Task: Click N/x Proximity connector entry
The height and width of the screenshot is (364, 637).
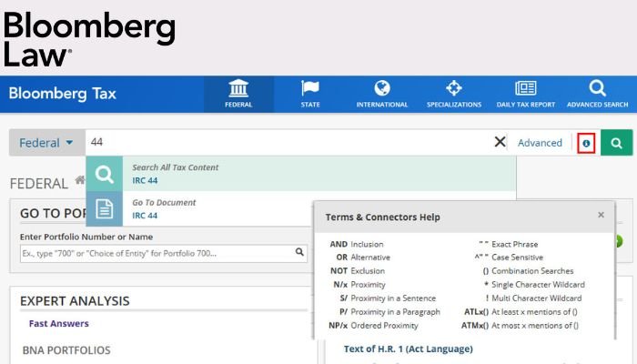Action: click(359, 285)
